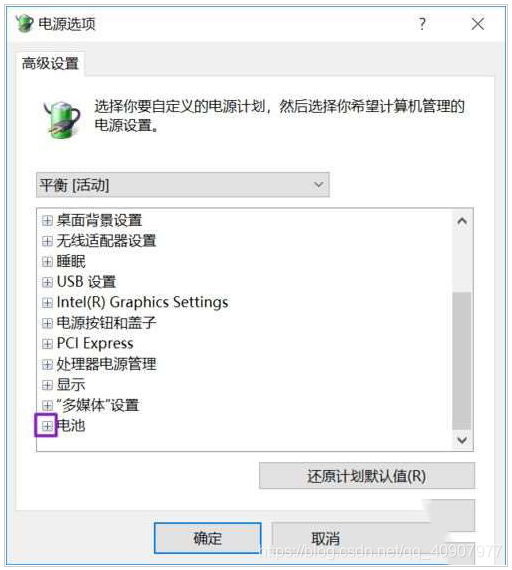Expand the 显示 settings node
Image resolution: width=512 pixels, height=570 pixels.
pyautogui.click(x=47, y=385)
